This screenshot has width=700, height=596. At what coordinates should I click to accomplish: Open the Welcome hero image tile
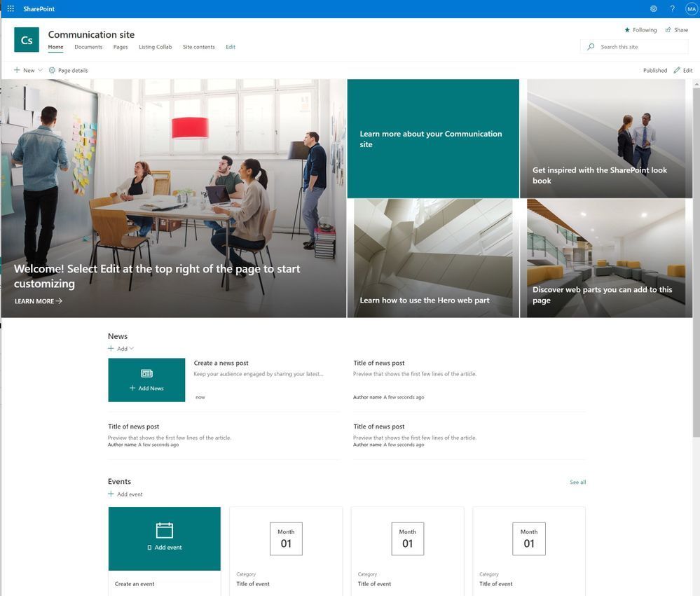pos(173,198)
